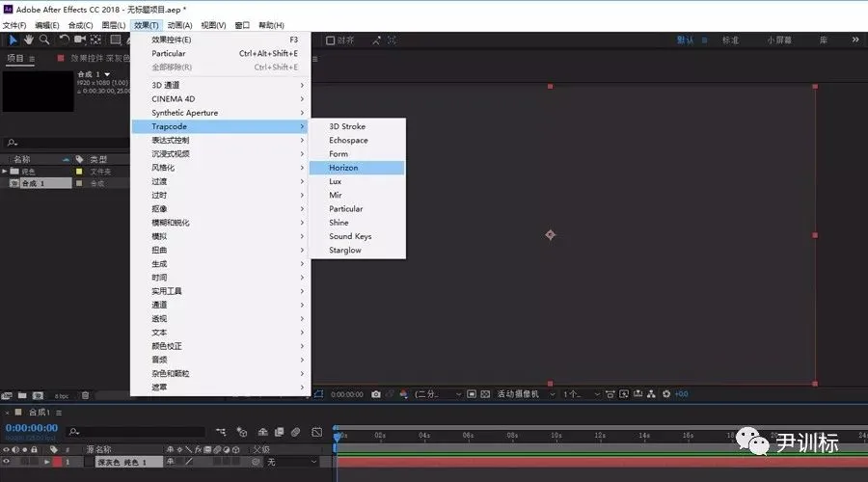Open the 1个 view layout dropdown
Viewport: 868px width, 482px height.
click(x=582, y=394)
